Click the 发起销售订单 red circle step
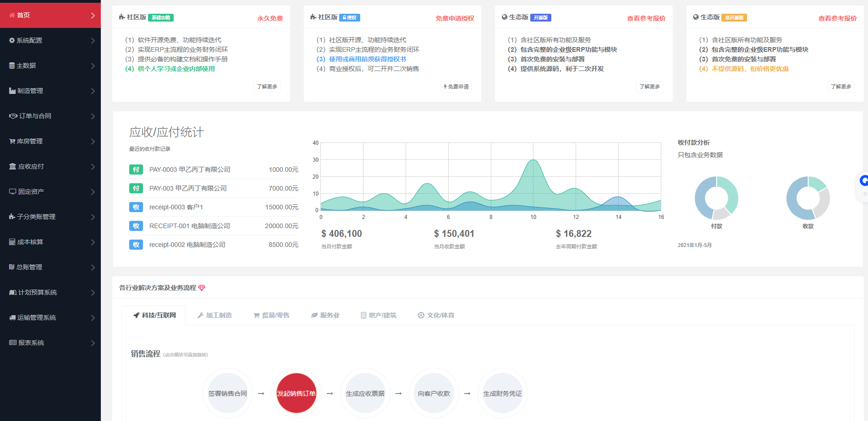 296,393
